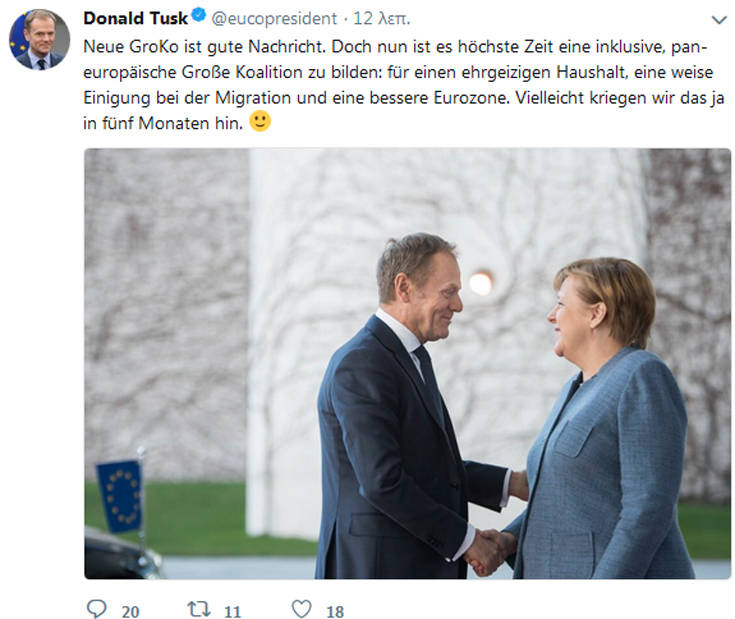Open the Donald Tusk display name link
The height and width of the screenshot is (619, 735).
[135, 19]
